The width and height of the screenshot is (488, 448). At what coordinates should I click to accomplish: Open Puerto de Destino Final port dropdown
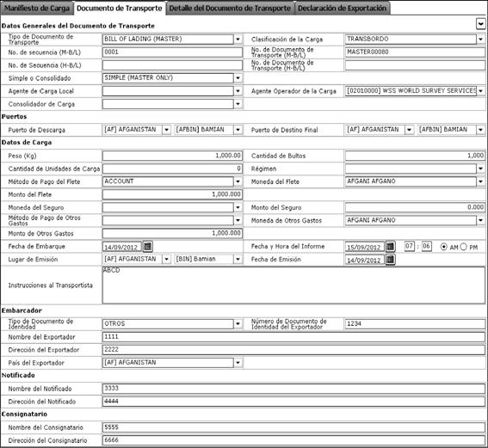480,130
